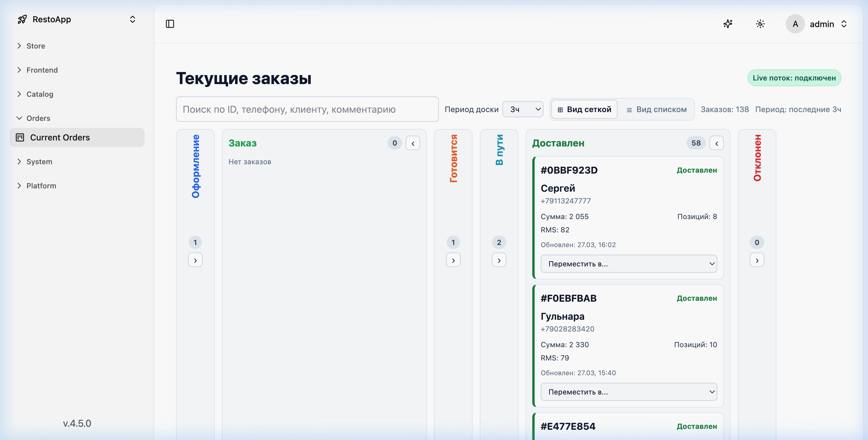Click the order search input field
Viewport: 868px width, 440px height.
coord(307,109)
